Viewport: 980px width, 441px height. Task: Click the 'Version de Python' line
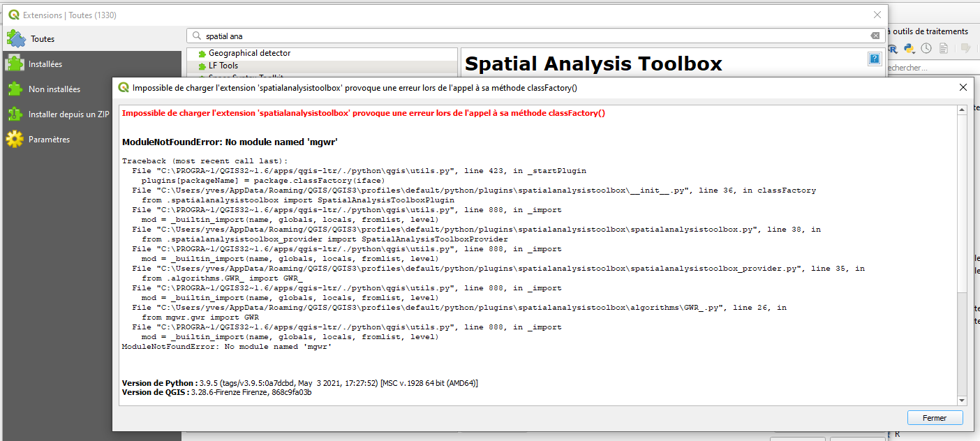point(300,383)
